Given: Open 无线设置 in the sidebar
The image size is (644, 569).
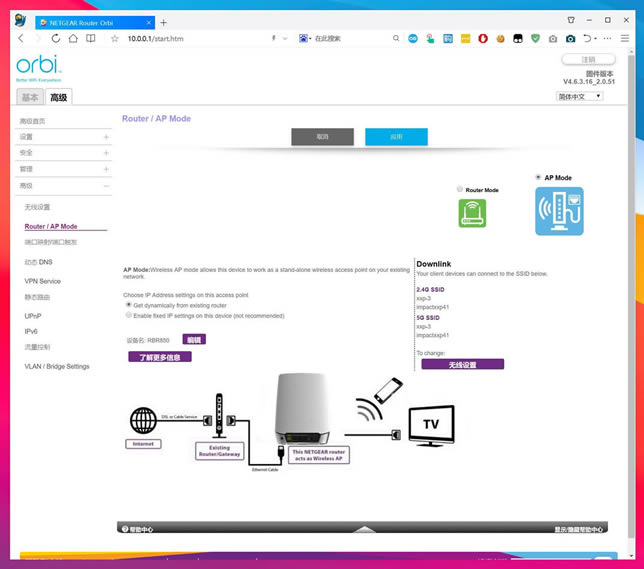Looking at the screenshot, I should click(37, 207).
